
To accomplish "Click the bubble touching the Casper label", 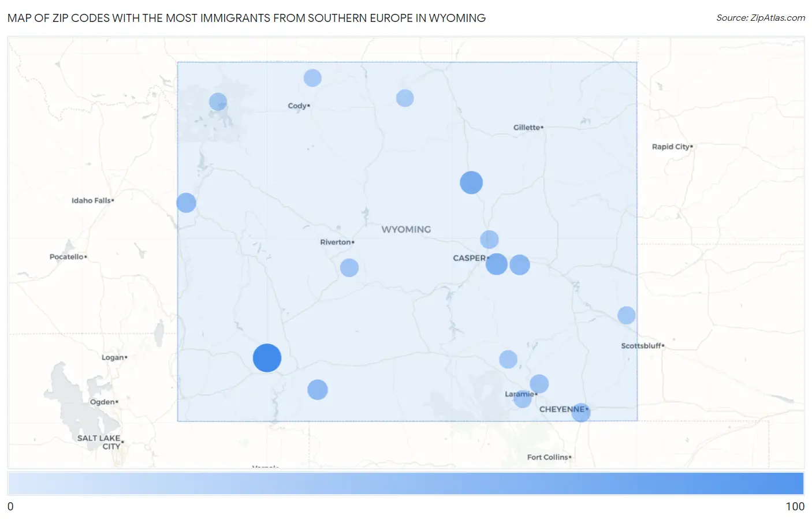I will point(497,264).
